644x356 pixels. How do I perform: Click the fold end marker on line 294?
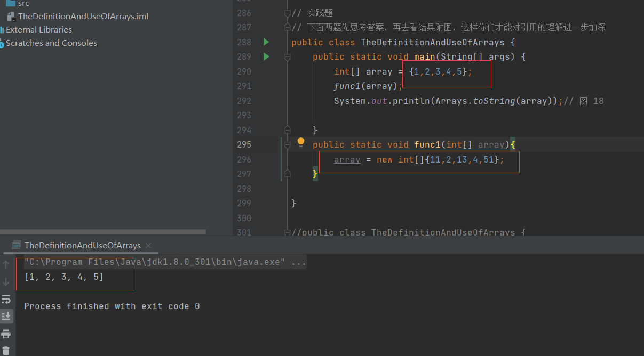288,130
